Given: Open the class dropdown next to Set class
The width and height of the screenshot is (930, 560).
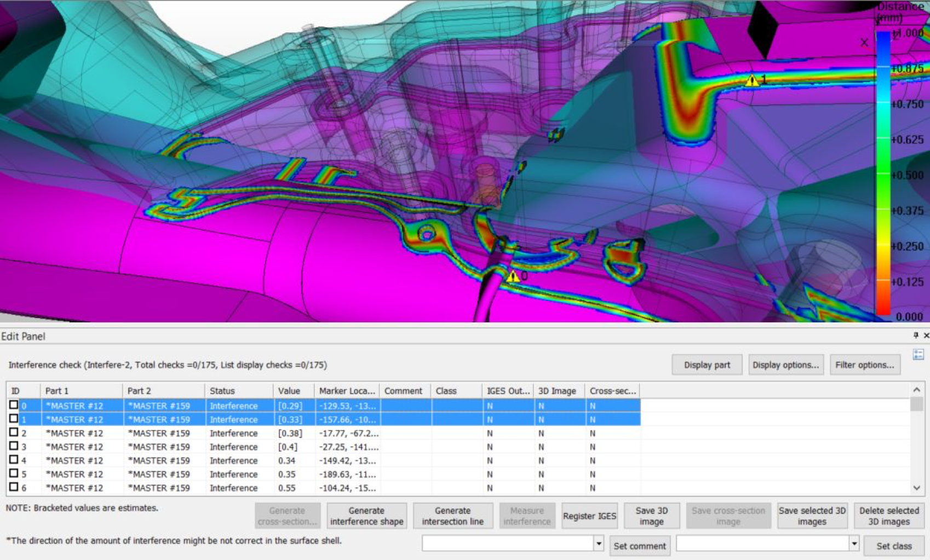Looking at the screenshot, I should [x=854, y=544].
